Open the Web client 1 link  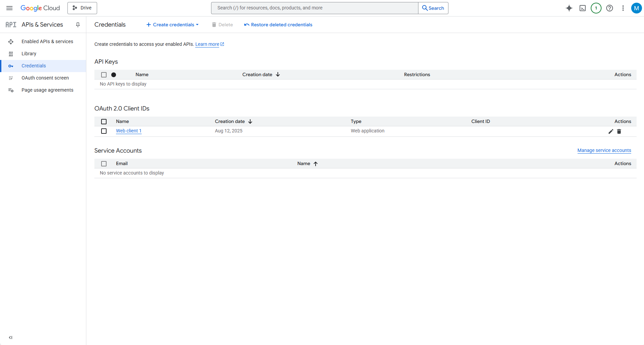tap(128, 131)
